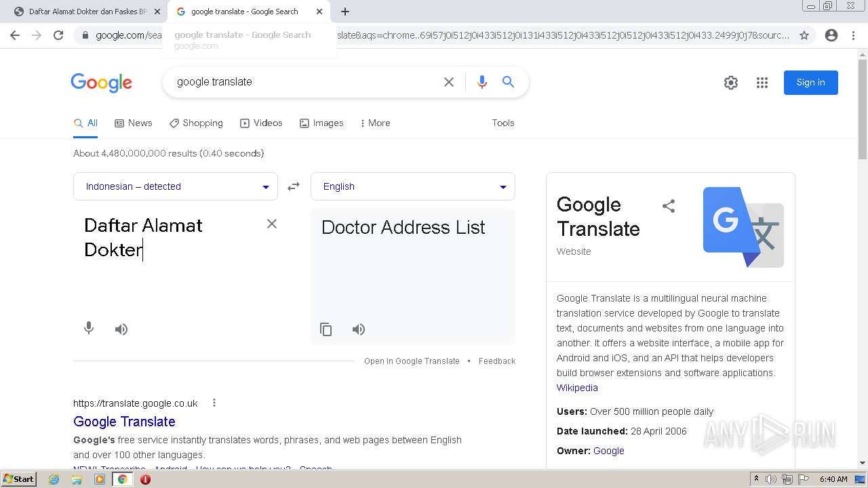Viewport: 868px width, 488px height.
Task: Clear the search box with the X icon
Action: (x=449, y=82)
